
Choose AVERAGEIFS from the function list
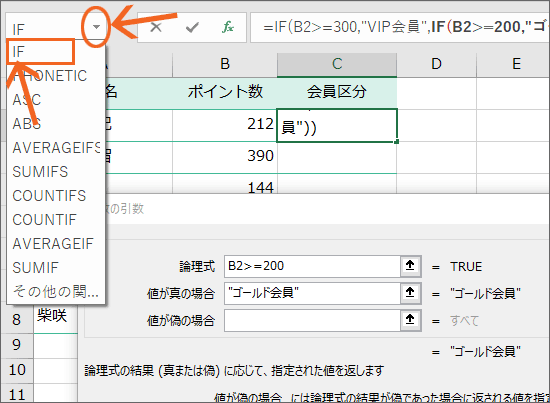(56, 148)
